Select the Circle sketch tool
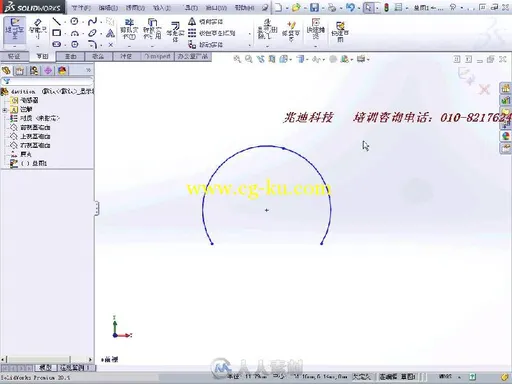Image resolution: width=512 pixels, height=384 pixels. click(x=74, y=22)
